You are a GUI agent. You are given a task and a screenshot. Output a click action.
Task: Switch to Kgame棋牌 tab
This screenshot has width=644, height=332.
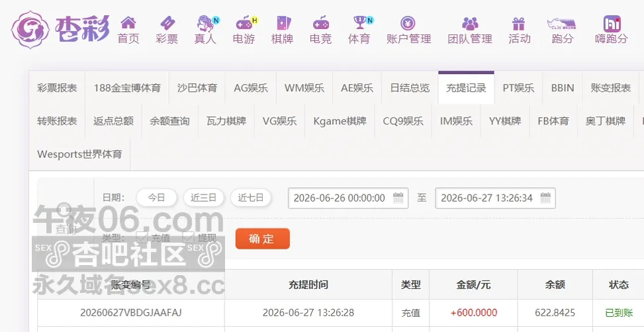click(340, 120)
